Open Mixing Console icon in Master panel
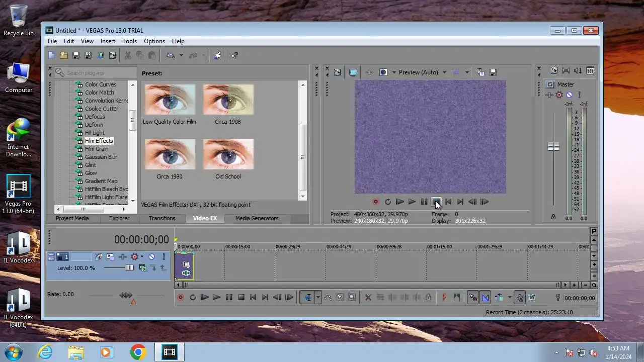 [x=590, y=71]
